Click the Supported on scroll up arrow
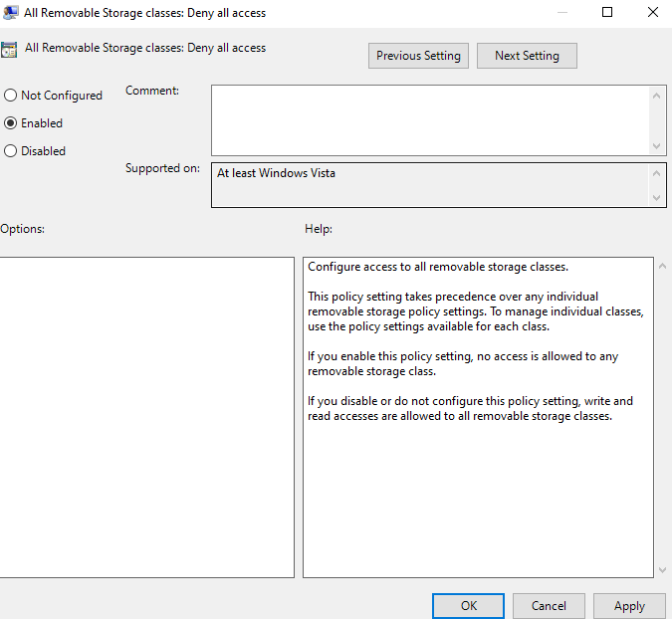Viewport: 672px width, 619px height. [x=656, y=173]
